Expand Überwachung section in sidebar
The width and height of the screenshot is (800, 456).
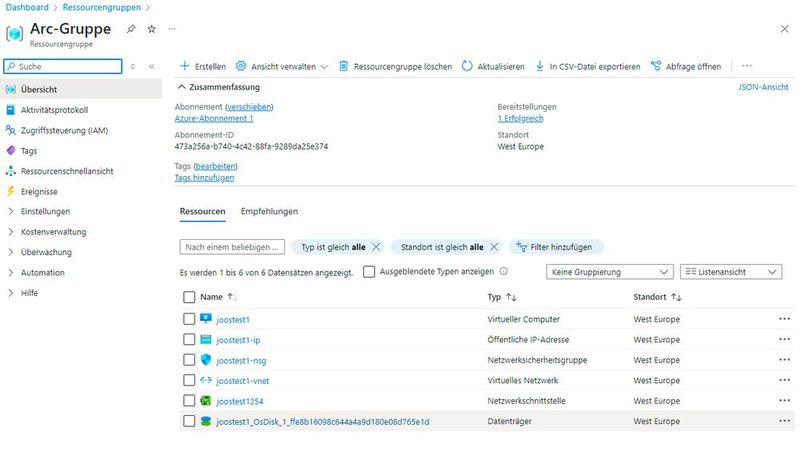(x=11, y=252)
